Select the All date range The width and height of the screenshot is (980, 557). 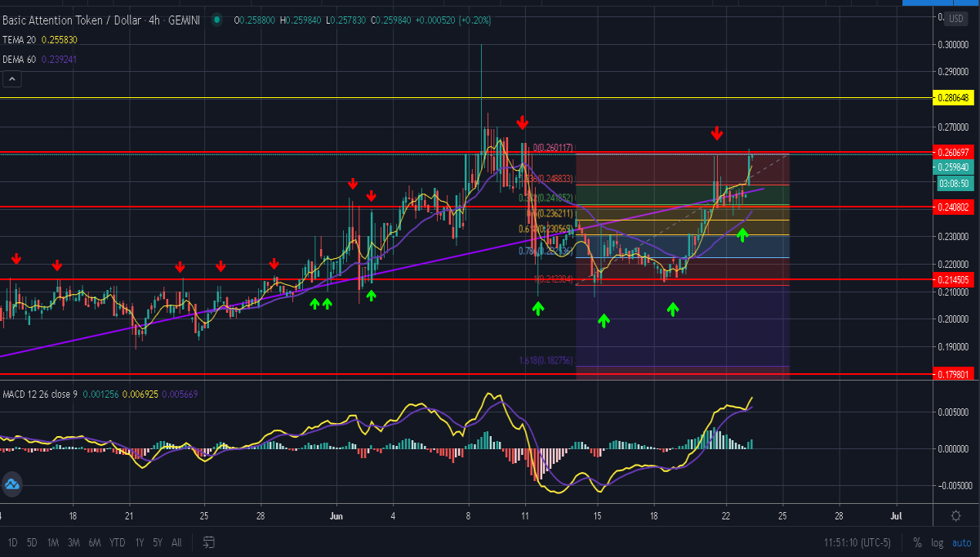tap(176, 542)
